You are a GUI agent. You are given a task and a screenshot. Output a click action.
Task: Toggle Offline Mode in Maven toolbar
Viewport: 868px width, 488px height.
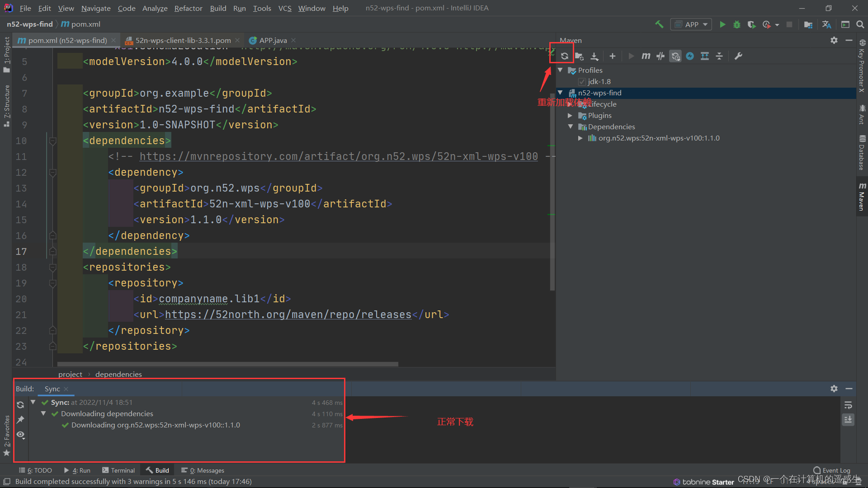(x=660, y=56)
